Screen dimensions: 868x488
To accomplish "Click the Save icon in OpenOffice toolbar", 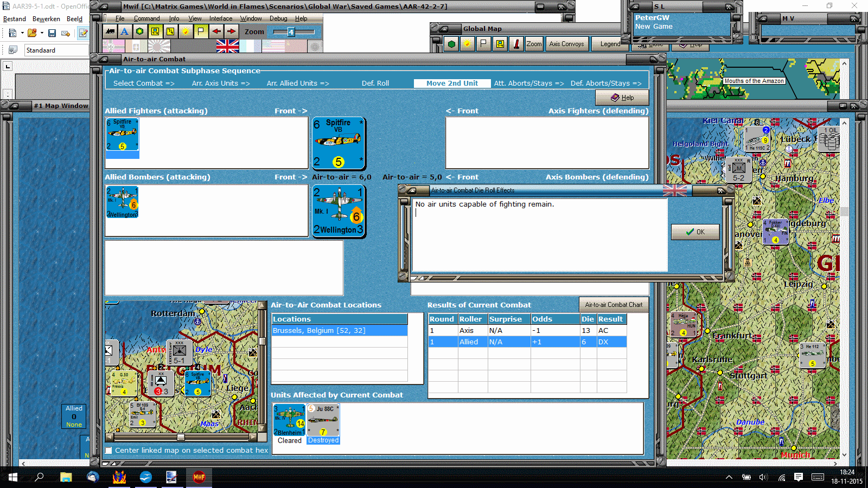I will coord(52,33).
